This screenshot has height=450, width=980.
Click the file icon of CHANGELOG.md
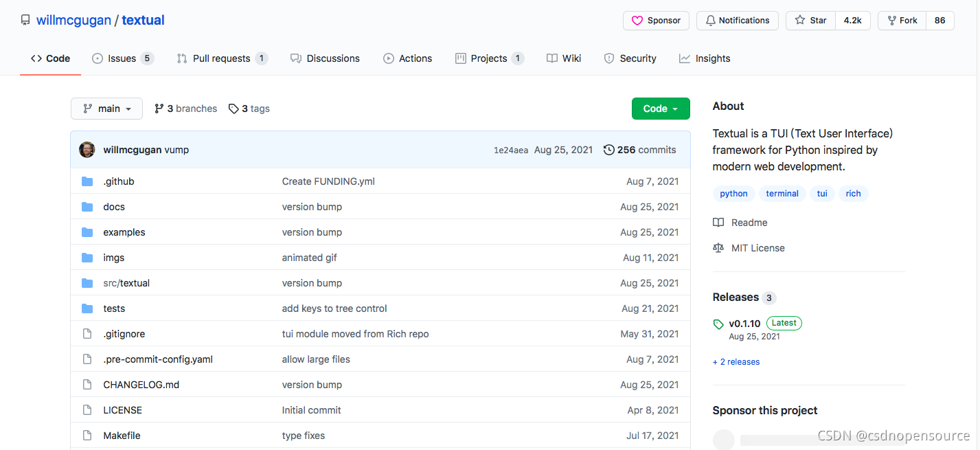(87, 385)
